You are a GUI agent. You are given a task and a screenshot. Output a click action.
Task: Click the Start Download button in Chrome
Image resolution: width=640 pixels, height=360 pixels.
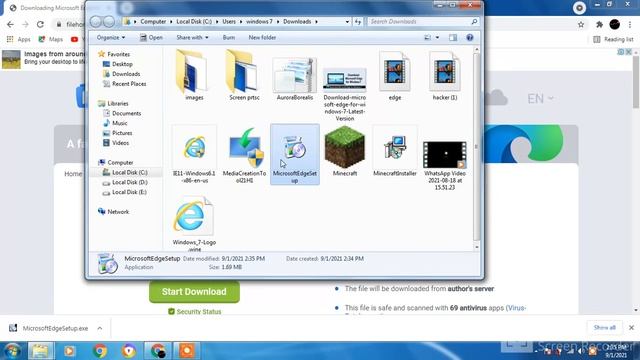click(194, 292)
